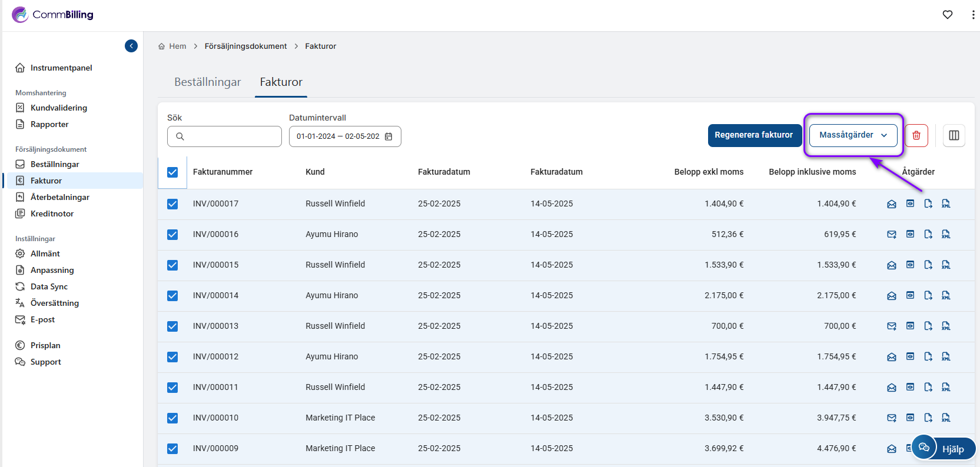Open the column layout icon button

point(954,135)
